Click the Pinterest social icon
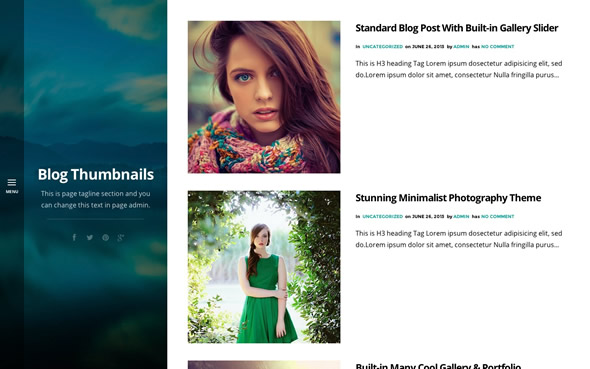This screenshot has height=369, width=590. 105,237
